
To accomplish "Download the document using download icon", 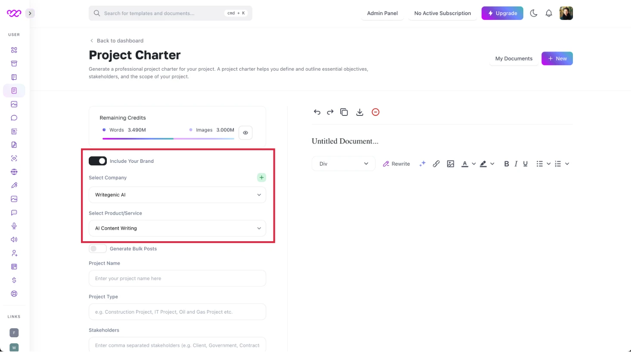I will tap(360, 112).
